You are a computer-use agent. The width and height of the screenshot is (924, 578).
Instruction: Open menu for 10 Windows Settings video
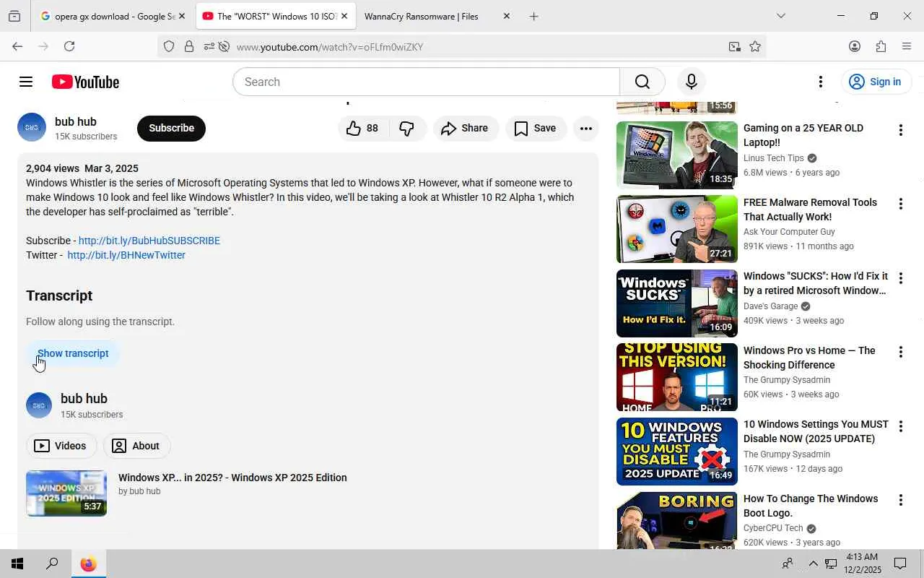click(900, 426)
